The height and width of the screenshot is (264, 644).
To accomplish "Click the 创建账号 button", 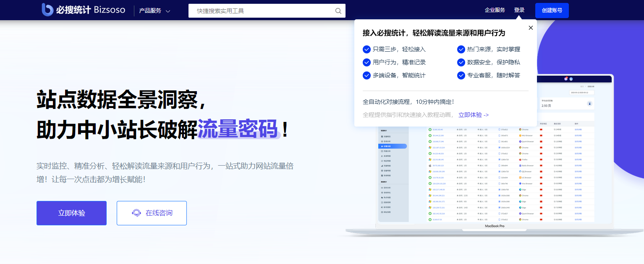I will (552, 11).
